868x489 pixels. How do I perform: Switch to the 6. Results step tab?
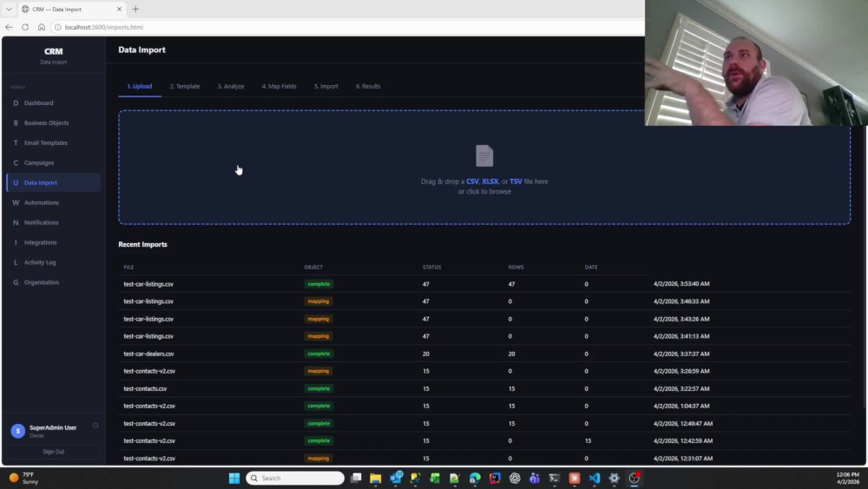coord(368,86)
